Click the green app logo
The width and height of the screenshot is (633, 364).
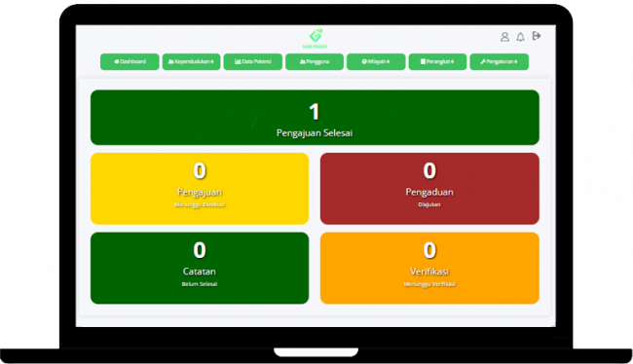[315, 38]
